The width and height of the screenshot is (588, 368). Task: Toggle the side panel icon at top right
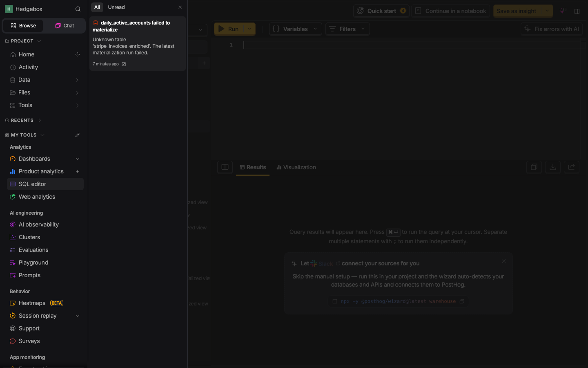(x=577, y=11)
